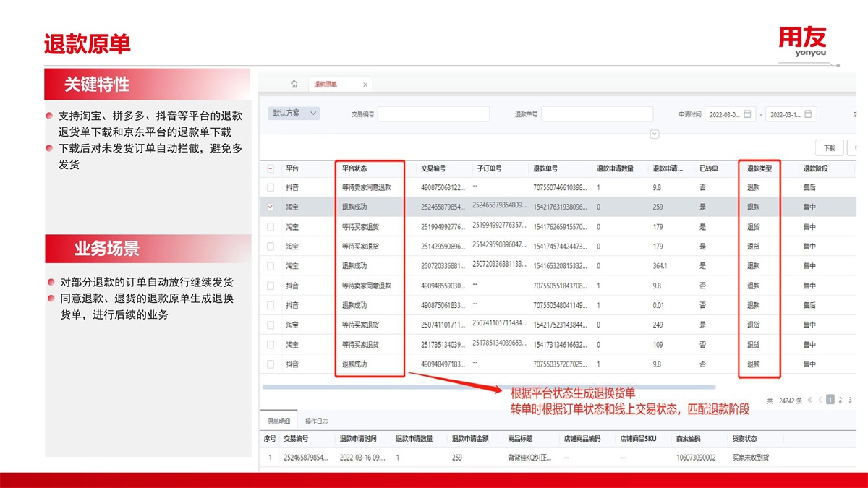The width and height of the screenshot is (868, 488).
Task: Check the first 抖音 row checkbox
Action: [271, 187]
